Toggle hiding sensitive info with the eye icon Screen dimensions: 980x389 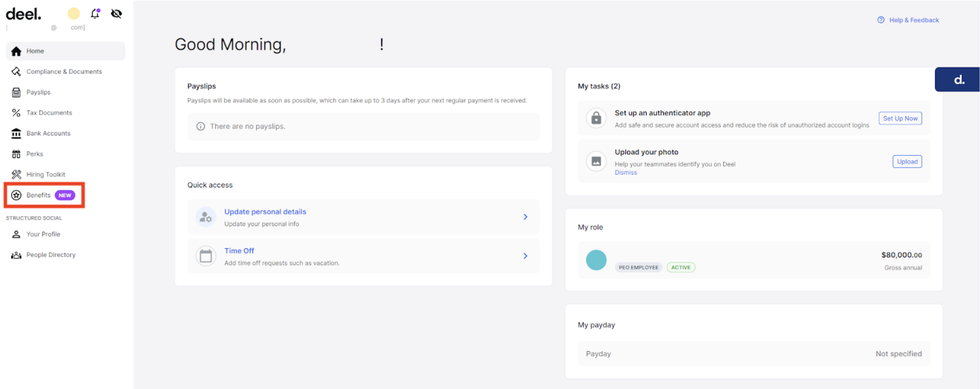coord(116,13)
